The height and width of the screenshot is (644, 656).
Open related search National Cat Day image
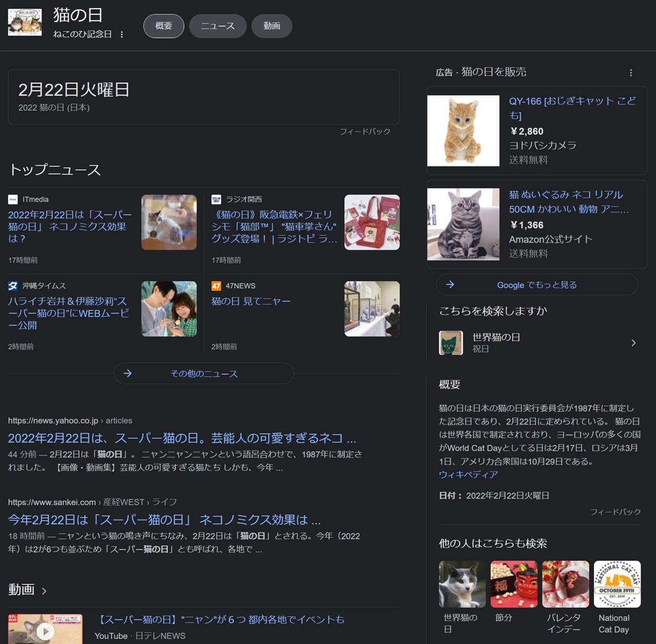point(618,584)
